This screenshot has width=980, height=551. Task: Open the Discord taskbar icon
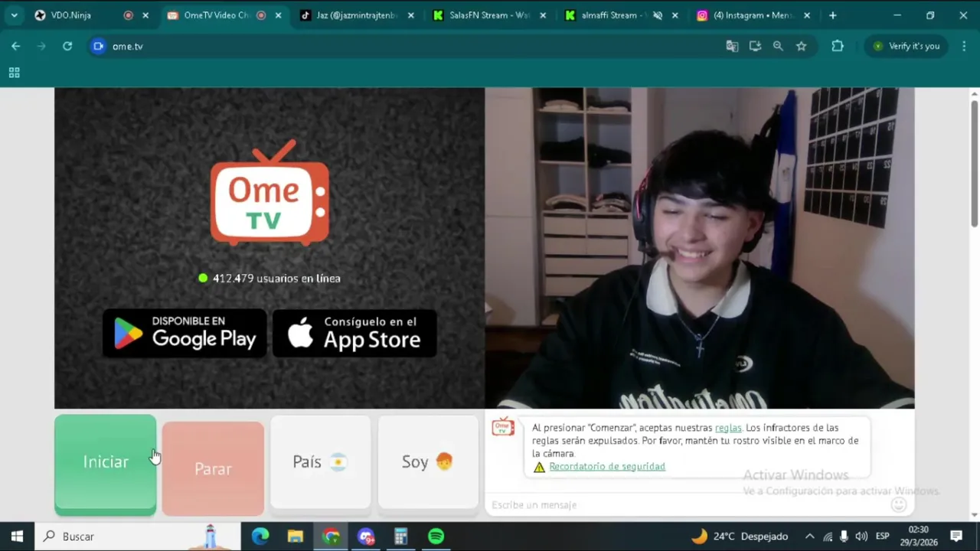pos(366,536)
